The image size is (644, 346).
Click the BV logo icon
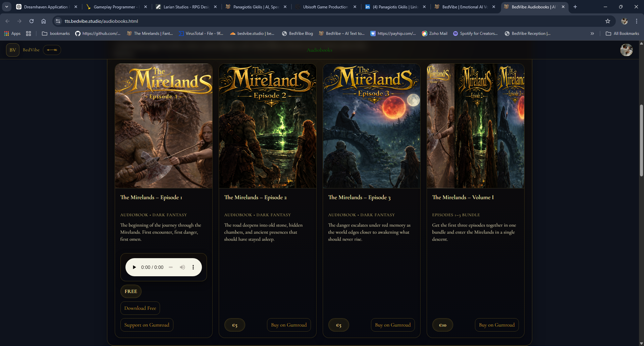pyautogui.click(x=13, y=50)
